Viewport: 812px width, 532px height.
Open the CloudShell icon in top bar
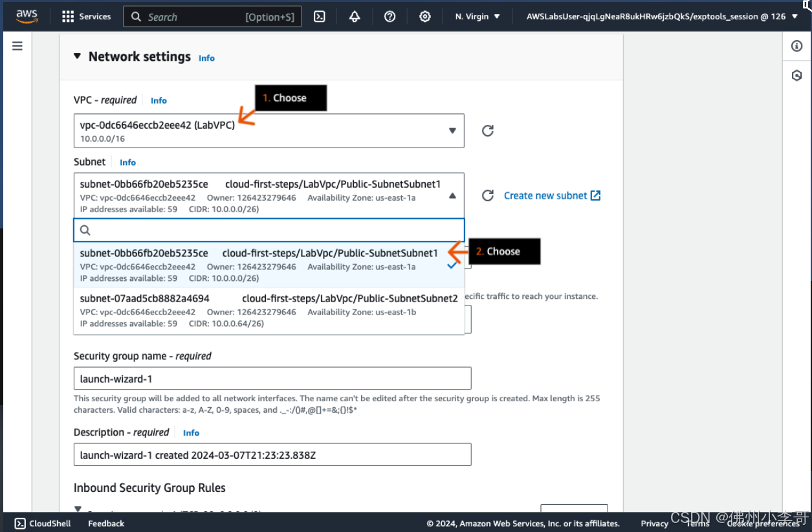[319, 17]
